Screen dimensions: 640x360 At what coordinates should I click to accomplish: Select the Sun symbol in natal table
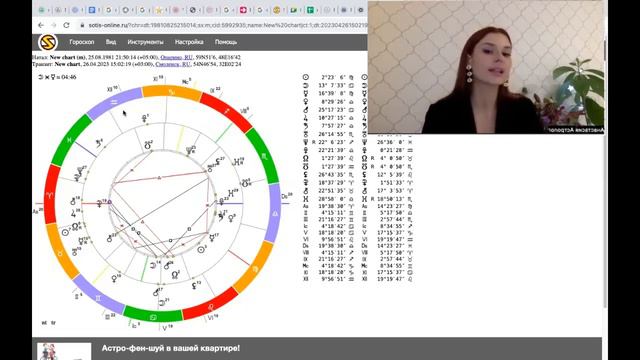[306, 77]
